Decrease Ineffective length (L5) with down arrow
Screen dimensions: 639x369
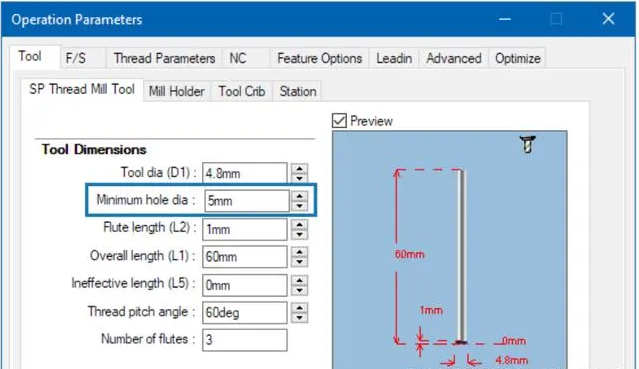coord(300,290)
